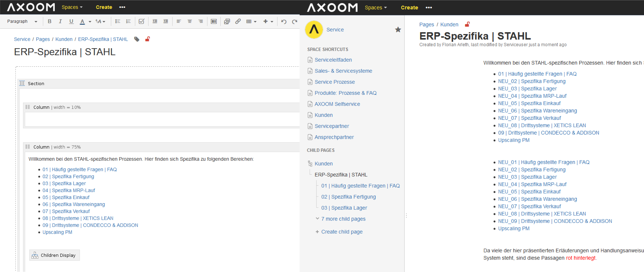Align text left
The image size is (644, 272).
point(179,21)
